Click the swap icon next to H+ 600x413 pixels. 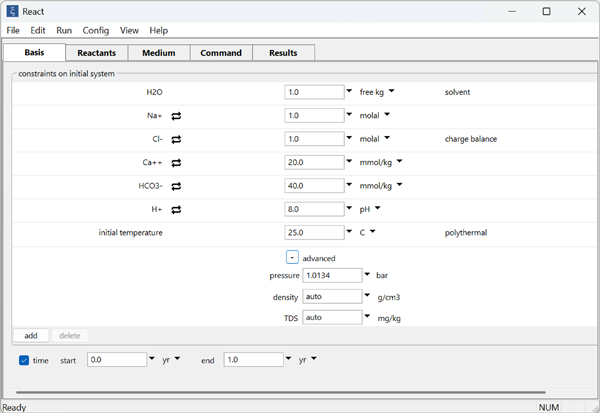[177, 209]
